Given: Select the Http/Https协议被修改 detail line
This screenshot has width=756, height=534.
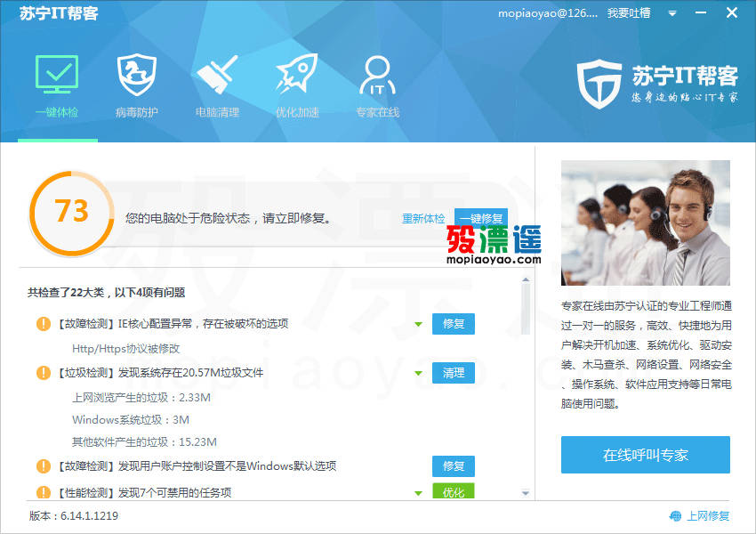Looking at the screenshot, I should [x=125, y=348].
